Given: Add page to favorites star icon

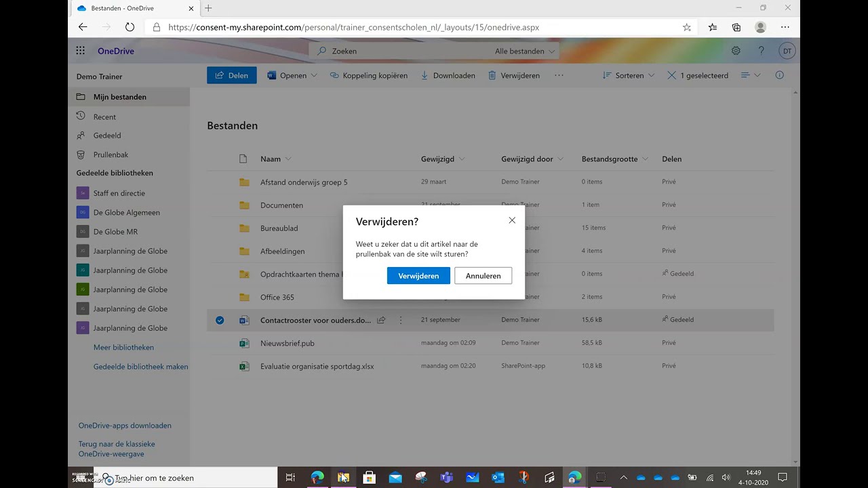Looking at the screenshot, I should 687,28.
